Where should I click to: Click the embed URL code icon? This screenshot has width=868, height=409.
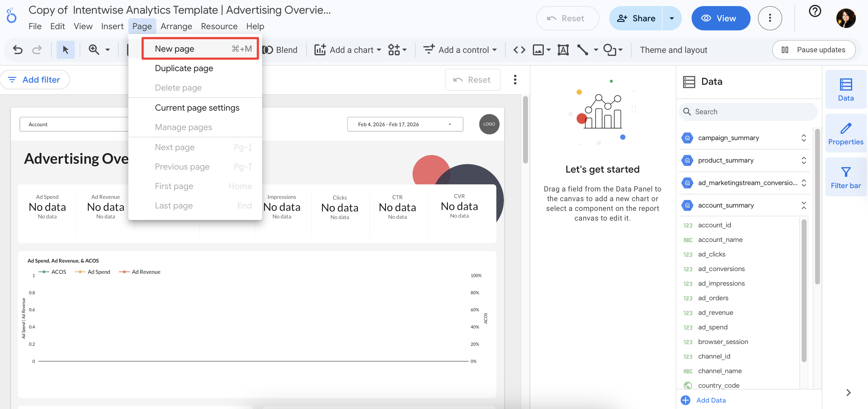tap(519, 50)
